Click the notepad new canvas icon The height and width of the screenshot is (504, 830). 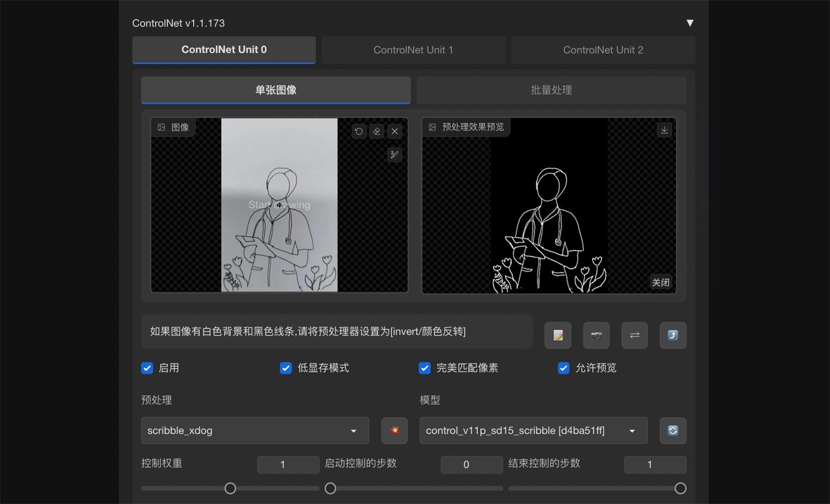click(558, 335)
